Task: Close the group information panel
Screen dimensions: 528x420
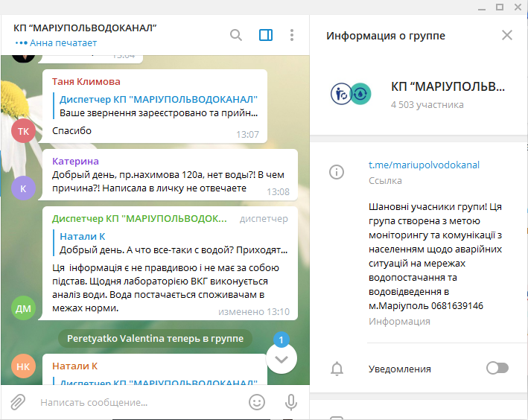Action: tap(507, 35)
